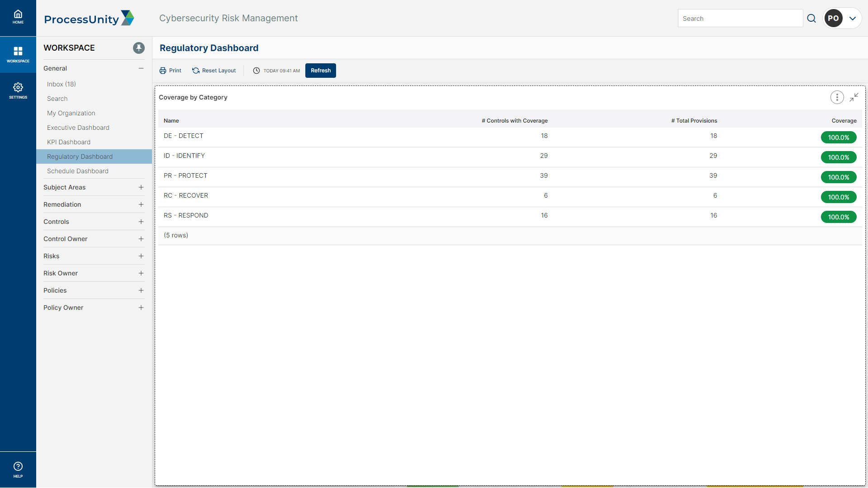Sort by # Controls with Coverage header

pos(515,121)
